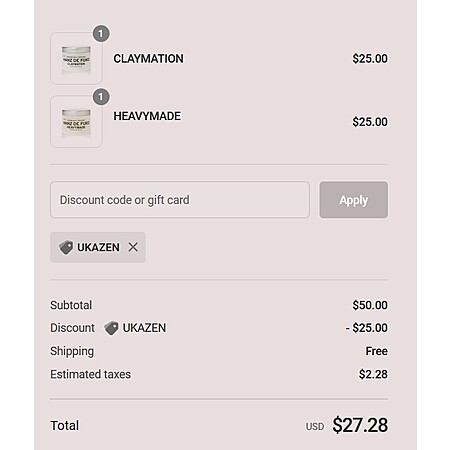The image size is (450, 450).
Task: Click the Heavymade quantity badge
Action: [101, 97]
